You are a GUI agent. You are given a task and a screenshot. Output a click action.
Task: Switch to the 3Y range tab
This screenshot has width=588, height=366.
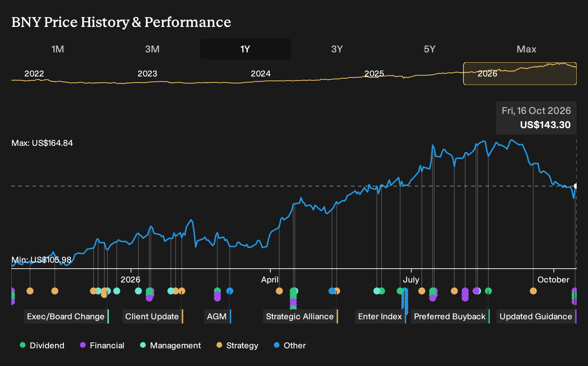coord(337,49)
